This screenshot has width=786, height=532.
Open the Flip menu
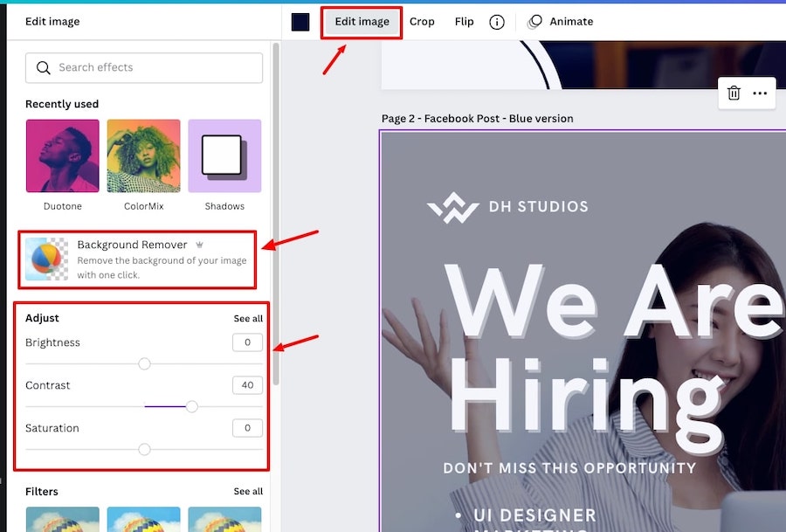[x=465, y=22]
